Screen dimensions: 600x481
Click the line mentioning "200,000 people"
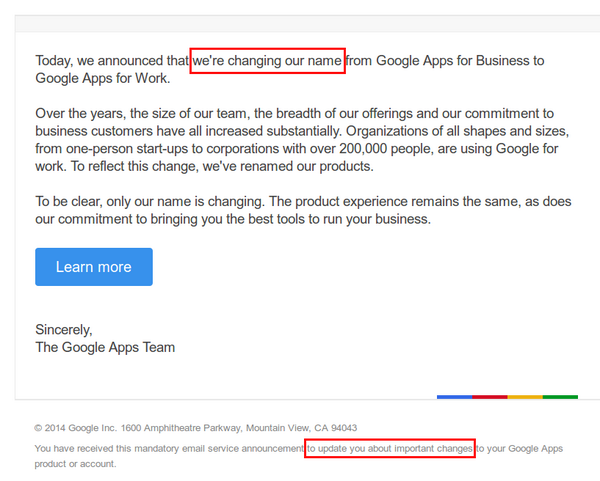[297, 148]
